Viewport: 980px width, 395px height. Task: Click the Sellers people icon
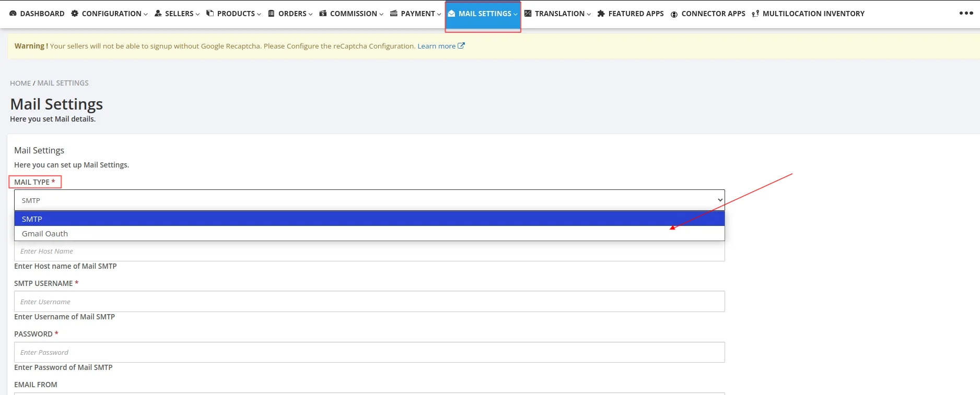tap(158, 14)
